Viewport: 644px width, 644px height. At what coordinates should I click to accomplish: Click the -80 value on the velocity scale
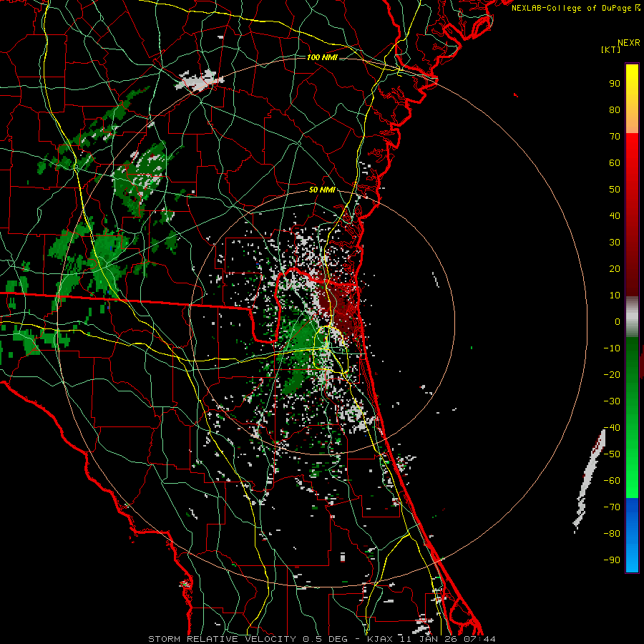pyautogui.click(x=612, y=534)
